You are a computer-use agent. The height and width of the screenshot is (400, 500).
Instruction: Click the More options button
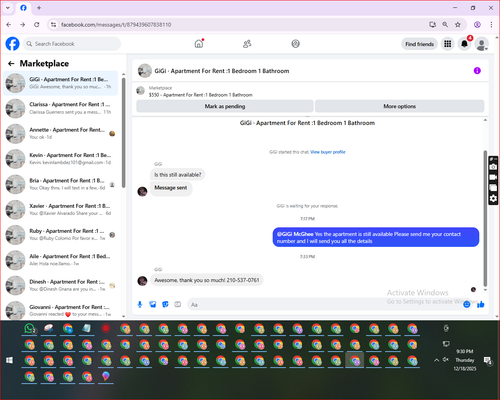(x=399, y=106)
